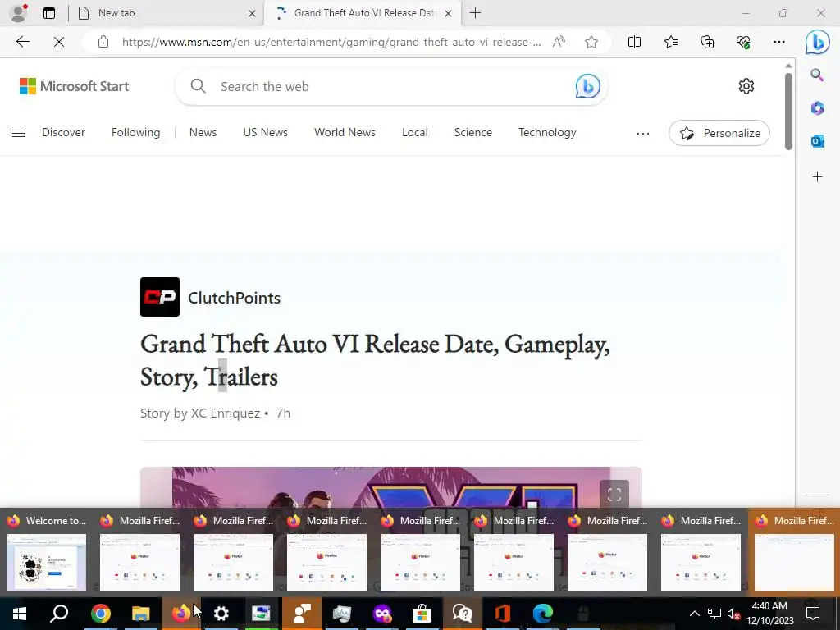
Task: Show hidden system tray icons
Action: 694,614
